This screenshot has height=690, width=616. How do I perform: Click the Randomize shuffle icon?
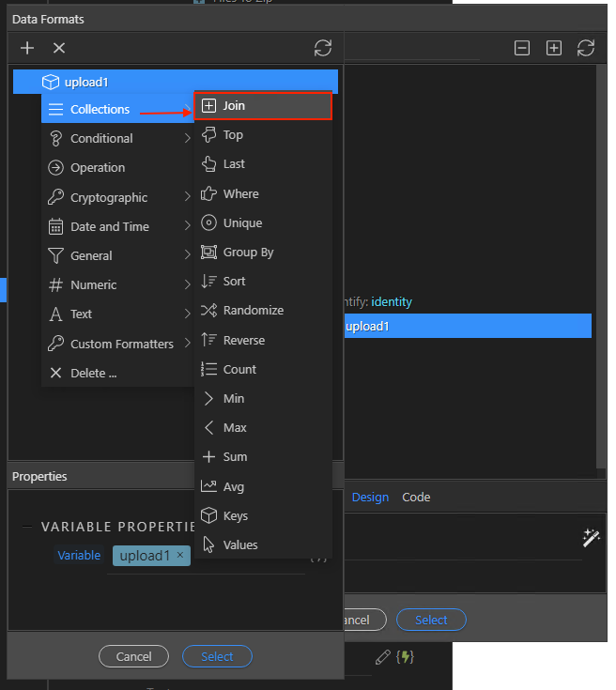[x=208, y=310]
